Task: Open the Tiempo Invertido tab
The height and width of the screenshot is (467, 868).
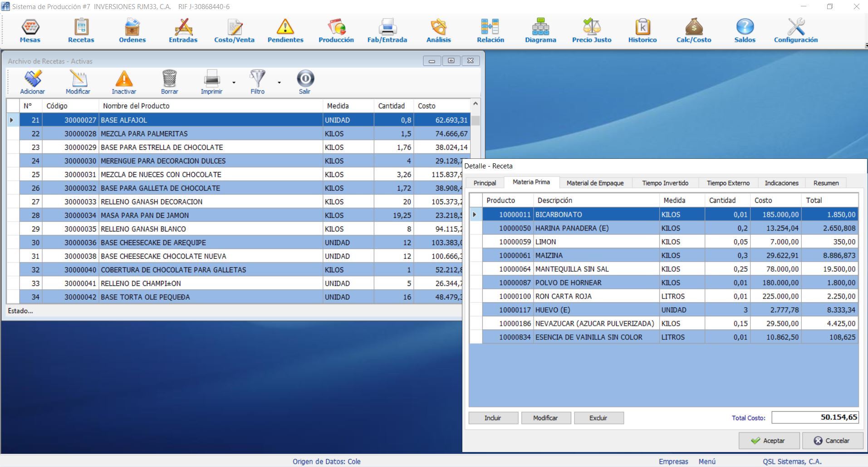Action: [665, 183]
